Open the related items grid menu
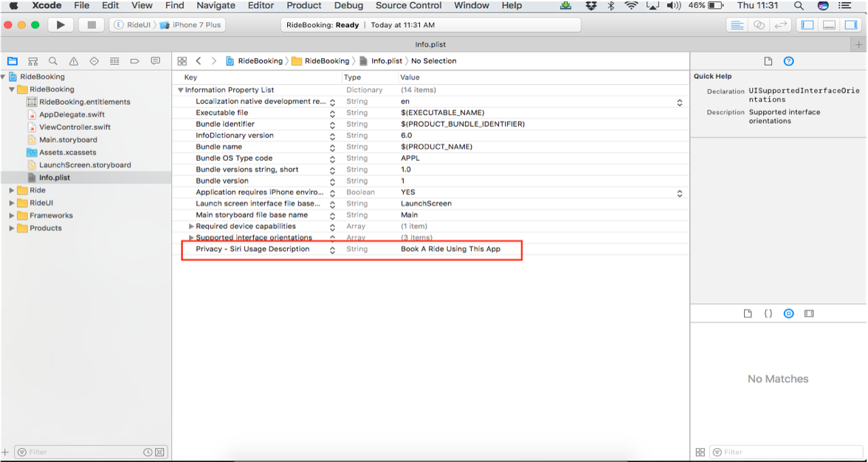 (x=182, y=61)
